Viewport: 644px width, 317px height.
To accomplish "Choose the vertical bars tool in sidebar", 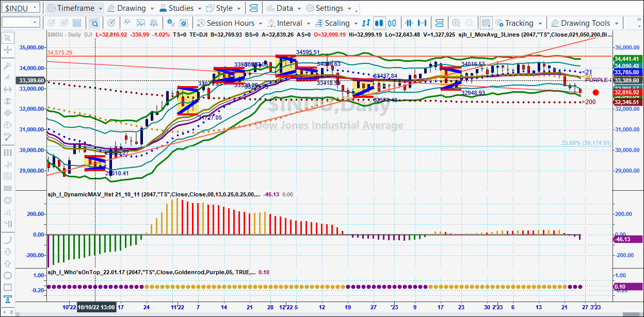I will 8,153.
